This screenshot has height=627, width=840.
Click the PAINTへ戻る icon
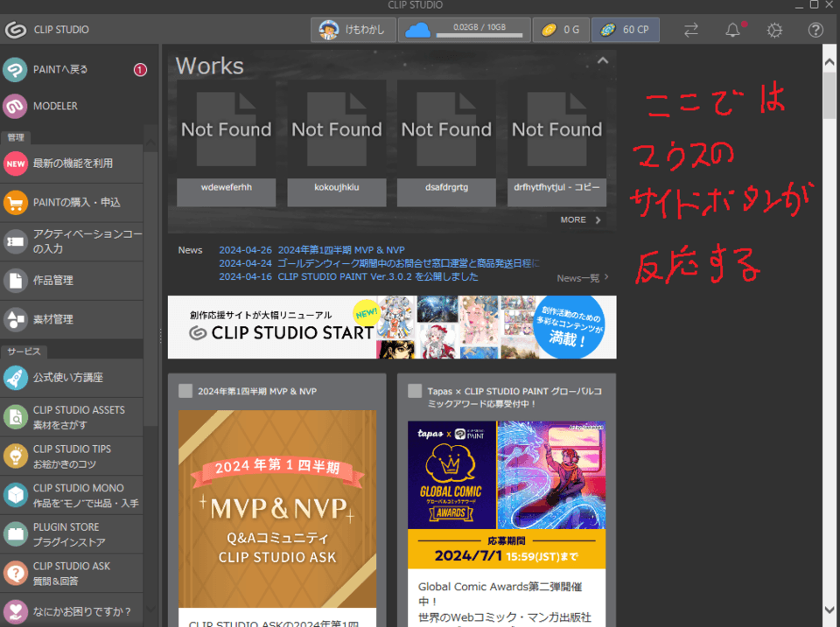[15, 70]
